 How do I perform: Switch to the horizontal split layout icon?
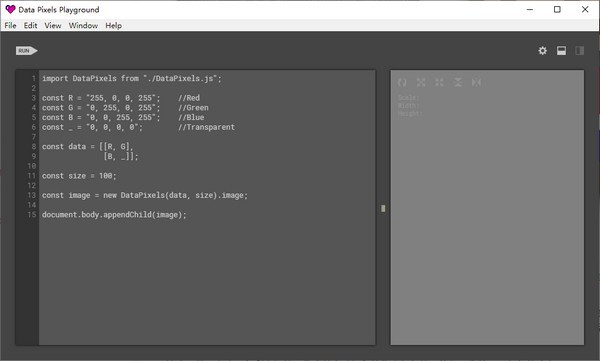coord(561,51)
